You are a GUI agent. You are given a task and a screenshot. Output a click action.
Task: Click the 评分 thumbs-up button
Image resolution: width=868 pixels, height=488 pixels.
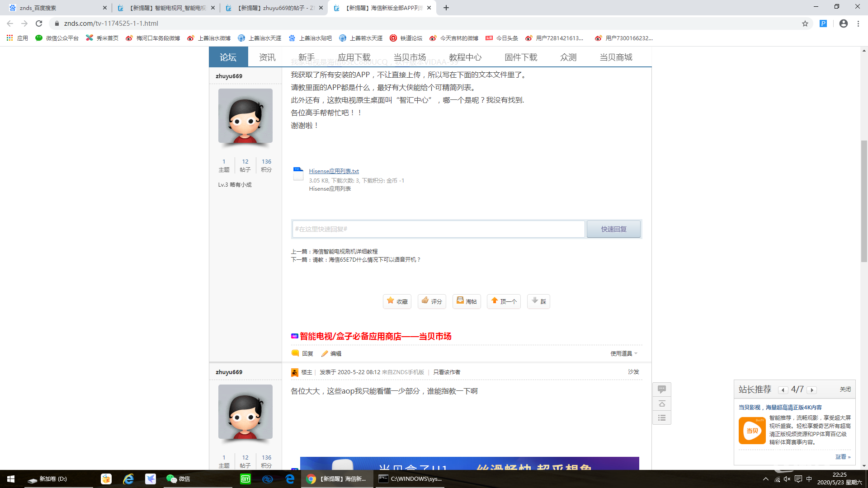pos(432,301)
